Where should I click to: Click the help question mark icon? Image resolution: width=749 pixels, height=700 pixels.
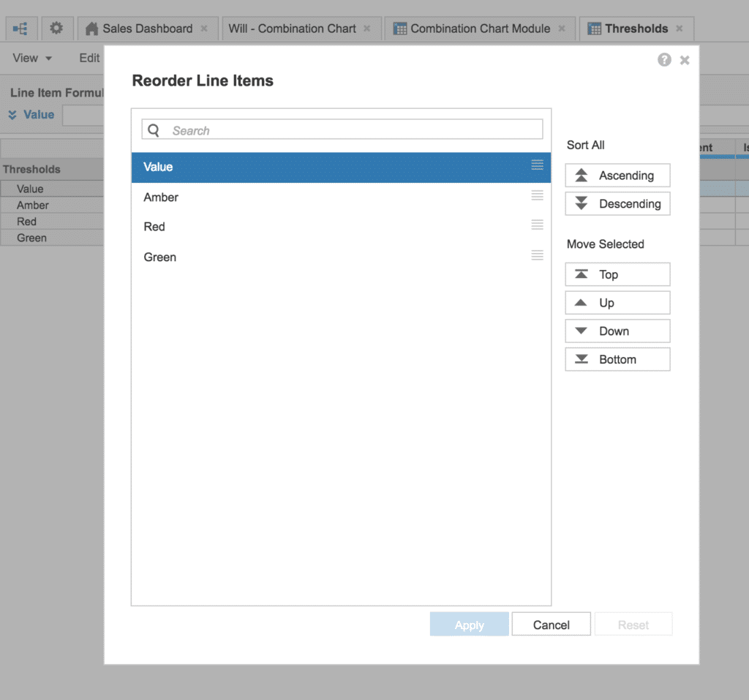click(664, 60)
